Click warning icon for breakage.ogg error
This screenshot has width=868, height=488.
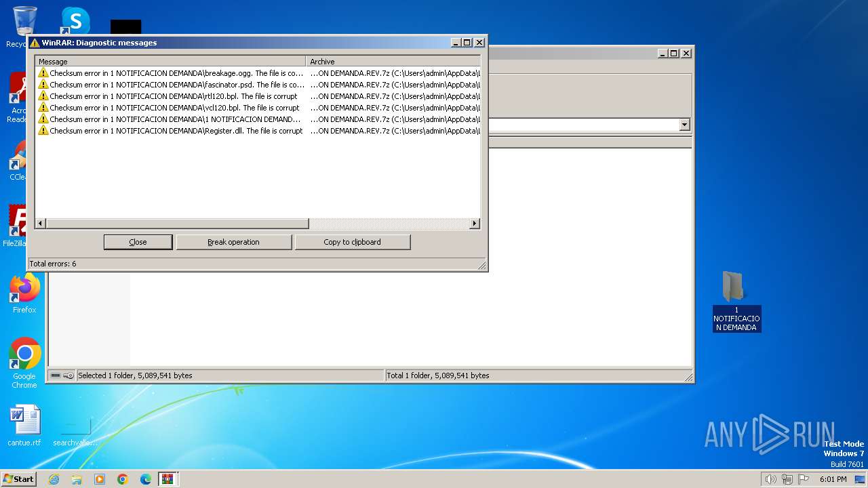pos(43,73)
